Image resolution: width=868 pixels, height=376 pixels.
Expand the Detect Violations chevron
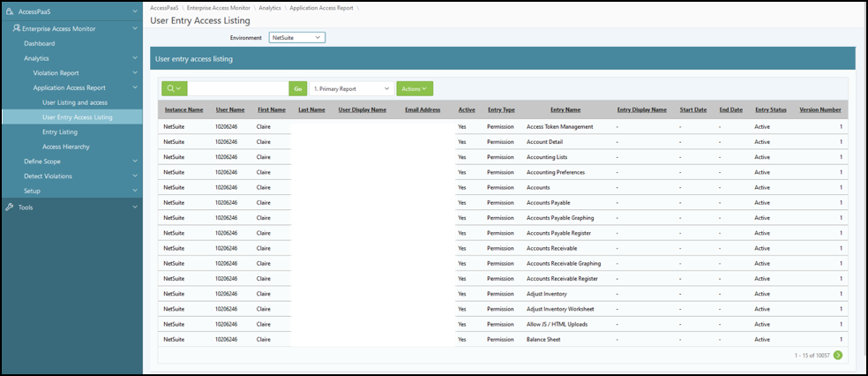click(x=135, y=177)
